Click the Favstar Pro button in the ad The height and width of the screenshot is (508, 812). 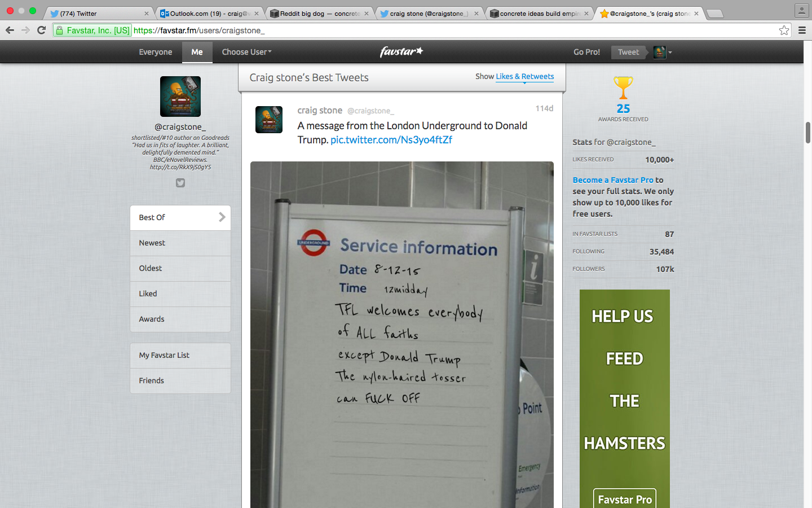coord(625,499)
